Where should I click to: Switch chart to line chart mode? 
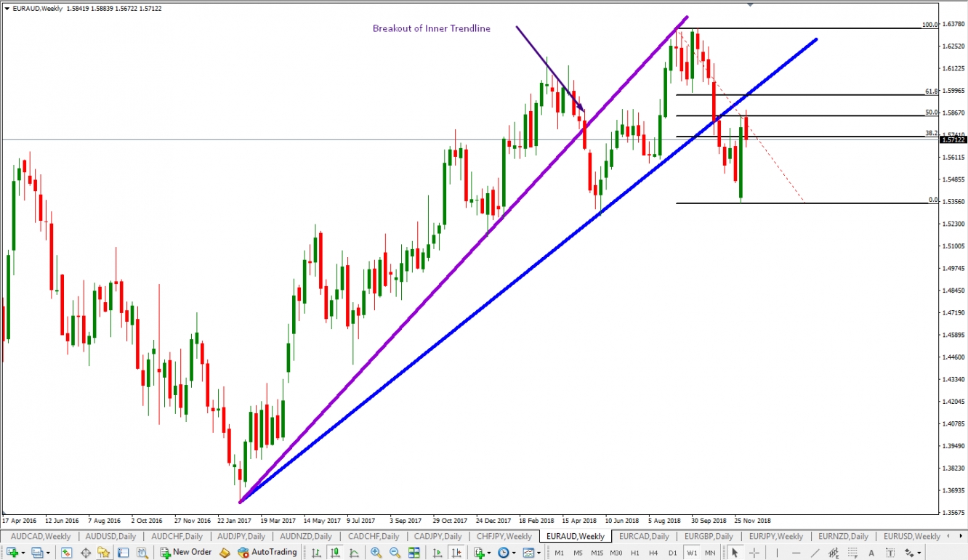[354, 553]
